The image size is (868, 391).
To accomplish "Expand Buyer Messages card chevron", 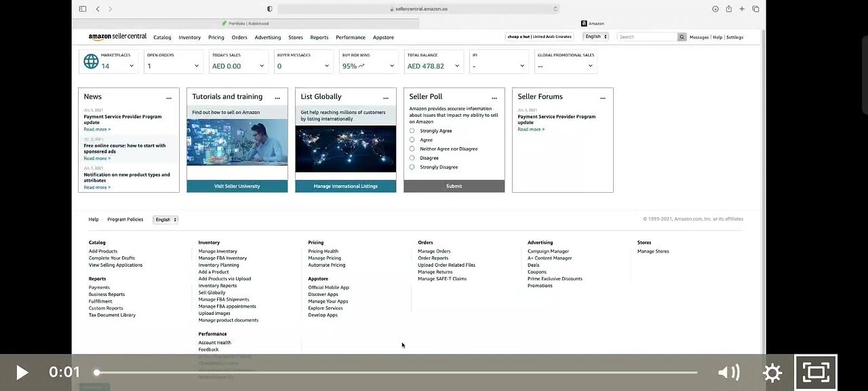I will (326, 66).
